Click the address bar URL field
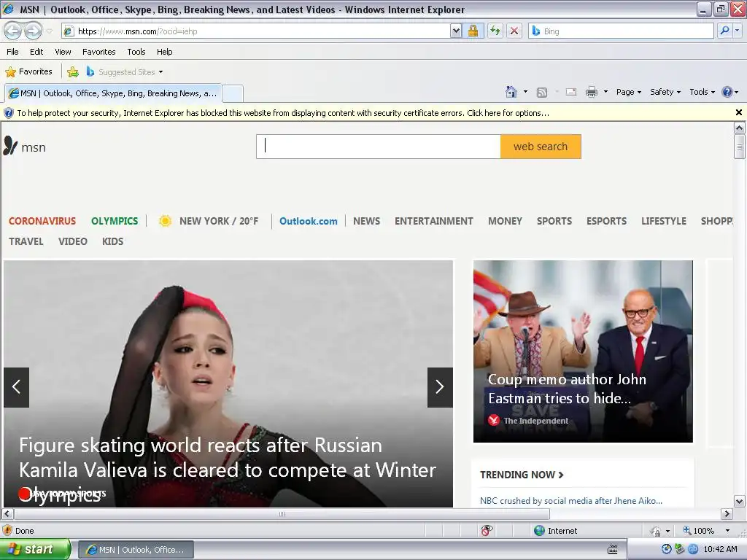Screen dimensions: 747x560 pos(258,31)
